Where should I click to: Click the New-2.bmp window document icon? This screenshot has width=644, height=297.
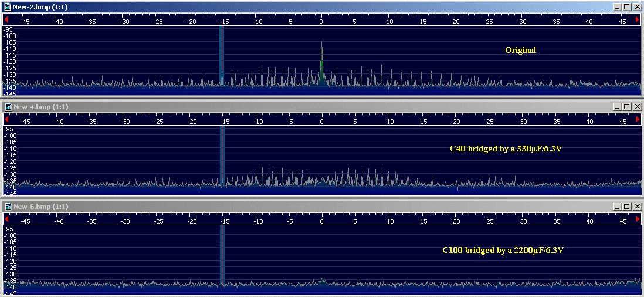click(8, 7)
